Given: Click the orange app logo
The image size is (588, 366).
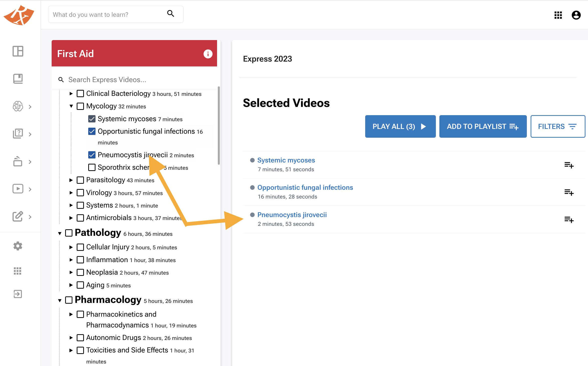Looking at the screenshot, I should click(19, 15).
